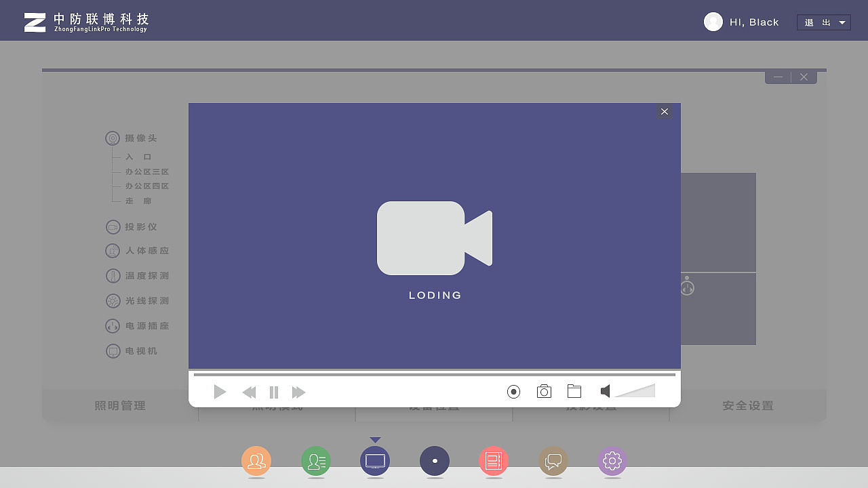Open the purple settings gear dock icon
The image size is (868, 488).
[612, 461]
